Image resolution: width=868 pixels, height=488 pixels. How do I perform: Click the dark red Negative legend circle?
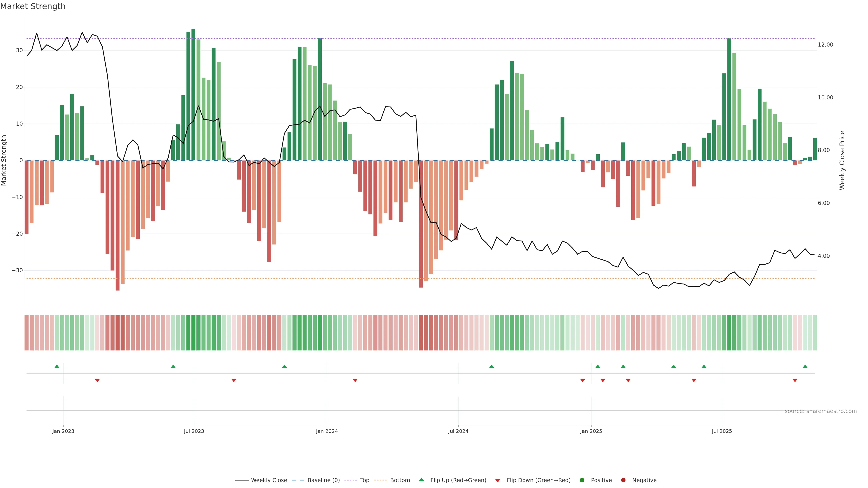click(x=623, y=480)
